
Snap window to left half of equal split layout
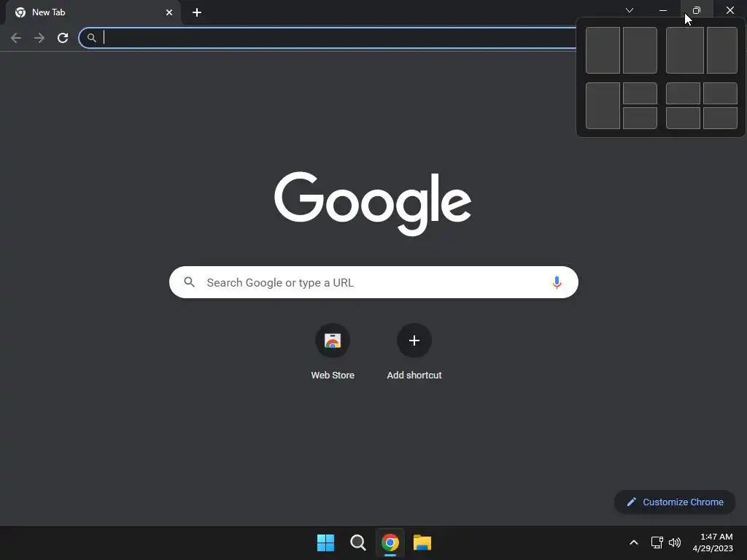pyautogui.click(x=603, y=50)
